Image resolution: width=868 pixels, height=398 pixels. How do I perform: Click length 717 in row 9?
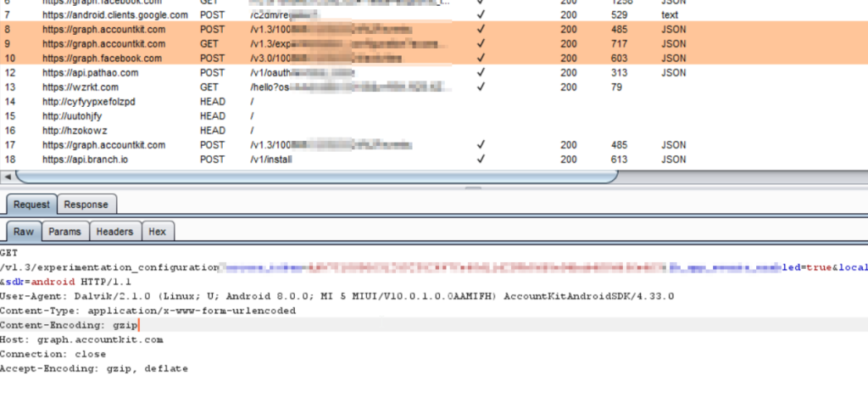coord(620,44)
